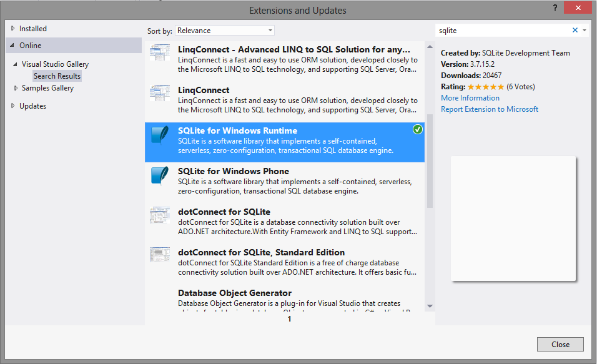Open the search box dropdown arrow
Viewport: 597px width, 364px height.
point(585,30)
